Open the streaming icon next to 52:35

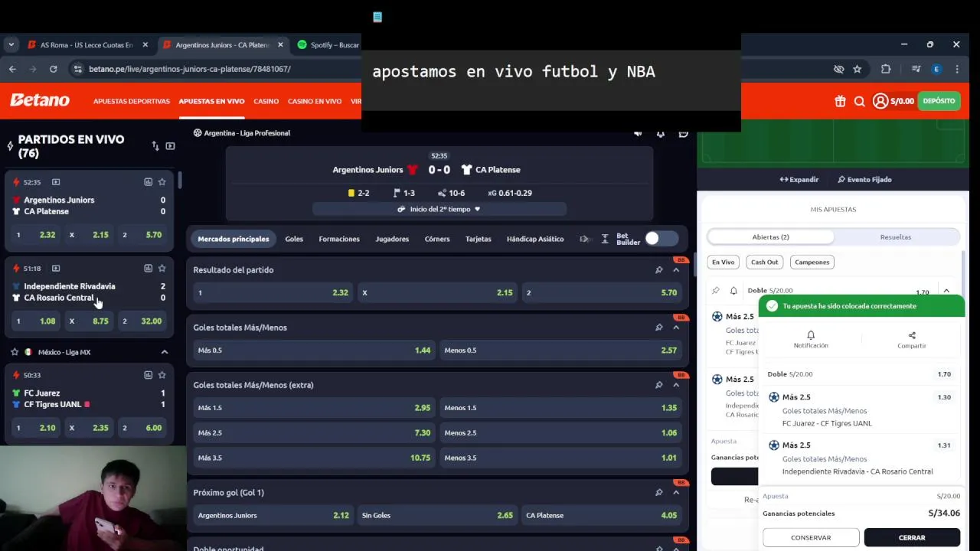[56, 182]
